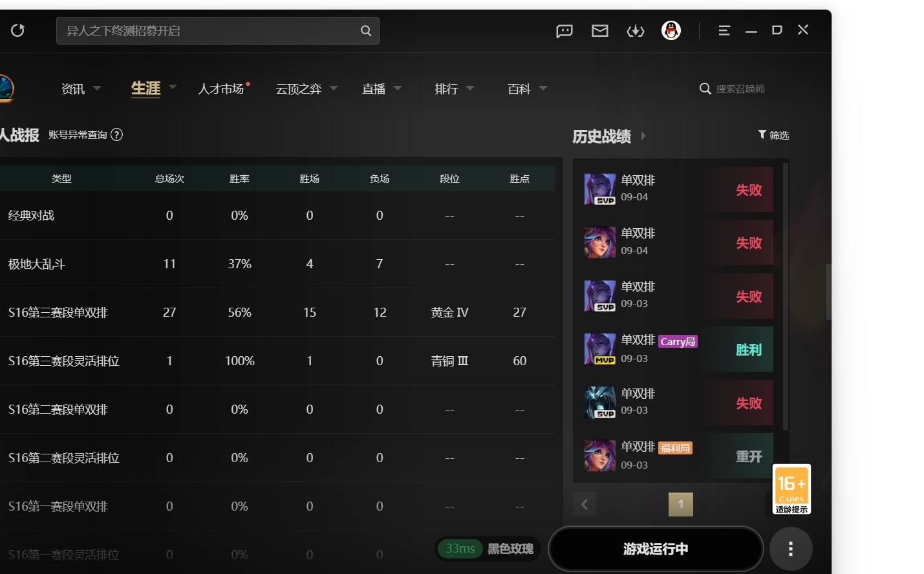Switch to the 生涯 tab
Screen dimensions: 924x574
click(x=145, y=88)
